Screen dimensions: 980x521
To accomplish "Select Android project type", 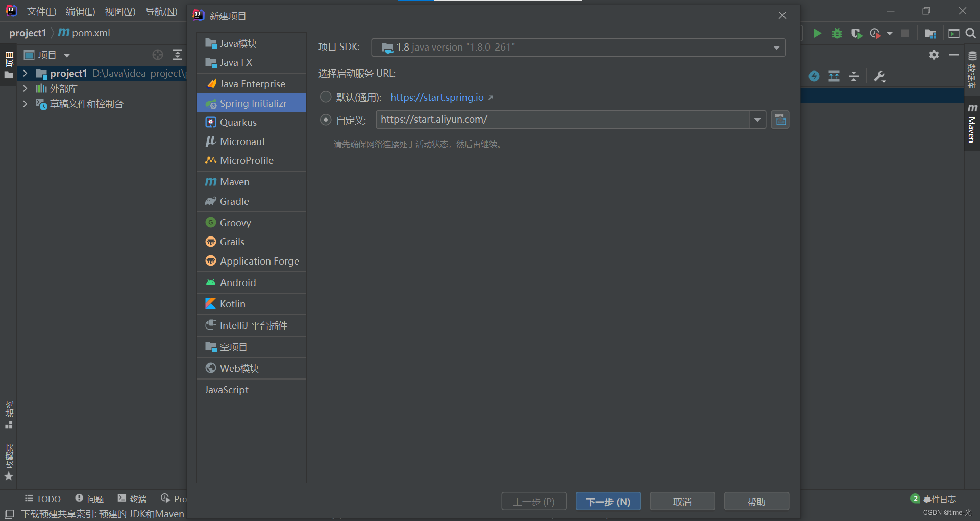I will 251,282.
